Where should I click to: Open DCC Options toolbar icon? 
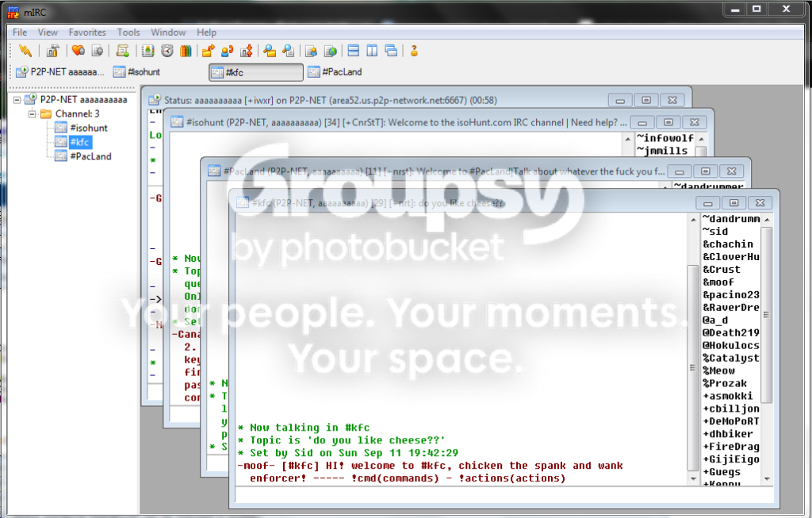tap(247, 51)
